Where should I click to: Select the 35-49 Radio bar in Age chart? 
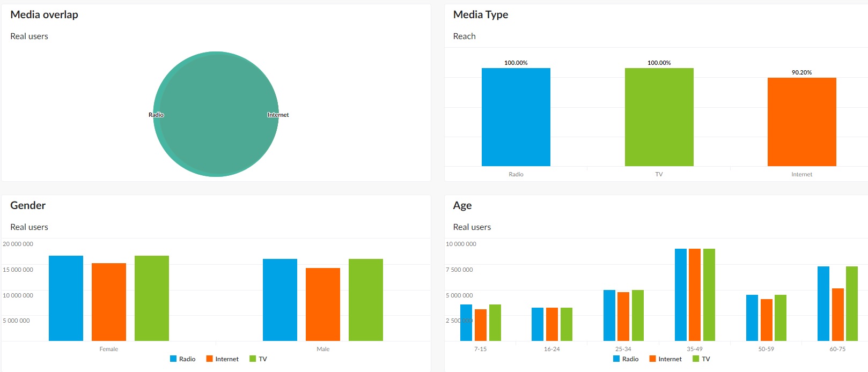click(x=680, y=295)
